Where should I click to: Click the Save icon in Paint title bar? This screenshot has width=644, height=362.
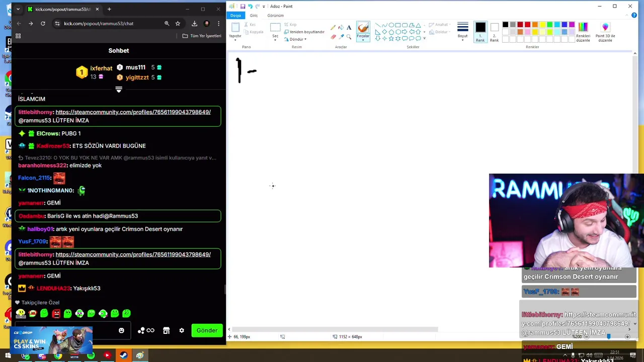pos(243,6)
